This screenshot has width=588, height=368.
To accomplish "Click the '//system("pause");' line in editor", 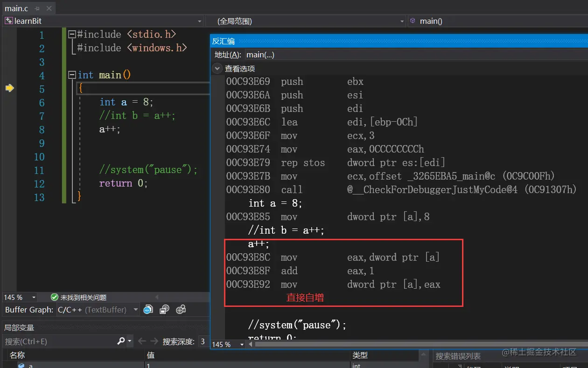I will click(x=148, y=170).
